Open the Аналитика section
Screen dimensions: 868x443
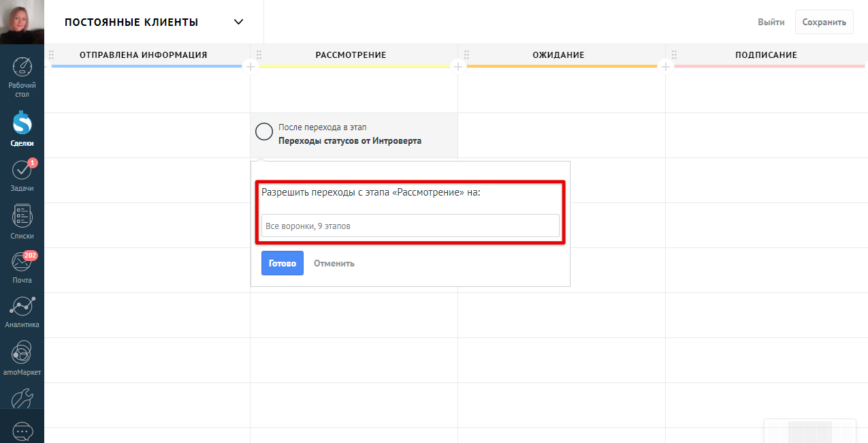[x=22, y=312]
